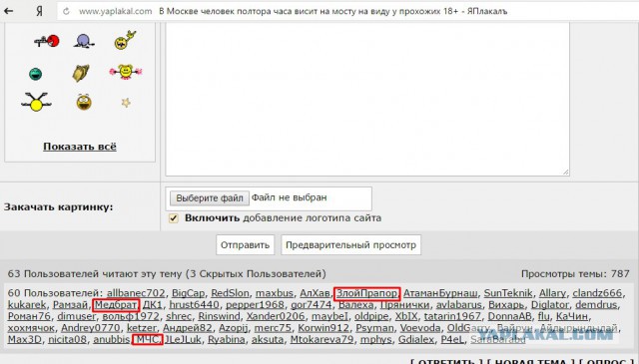Open user profile Пранички

[x=404, y=304]
